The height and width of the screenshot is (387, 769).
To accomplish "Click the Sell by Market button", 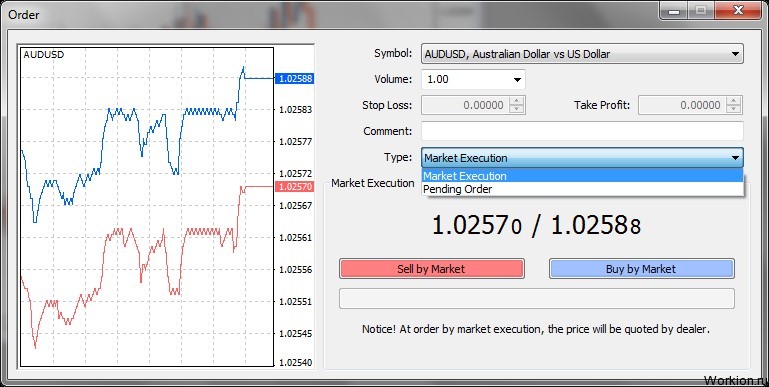I will [432, 269].
